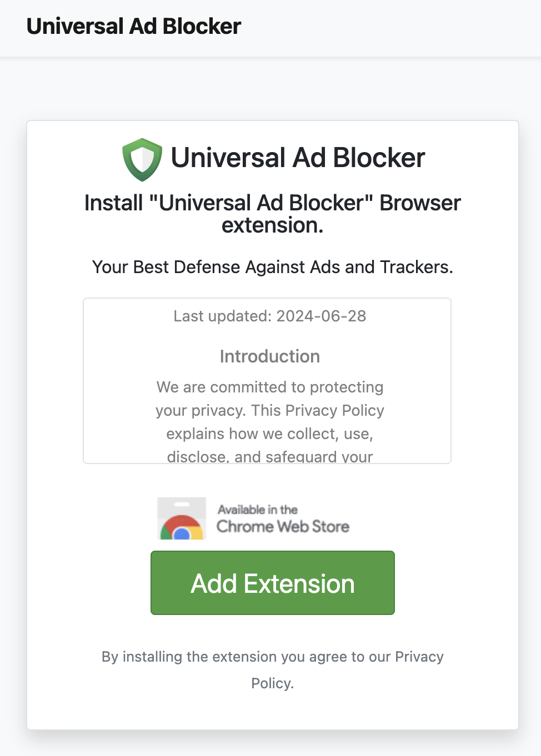Open the "Chrome Web Store" badge label
Viewport: 541px width, 756px height.
coord(283,527)
